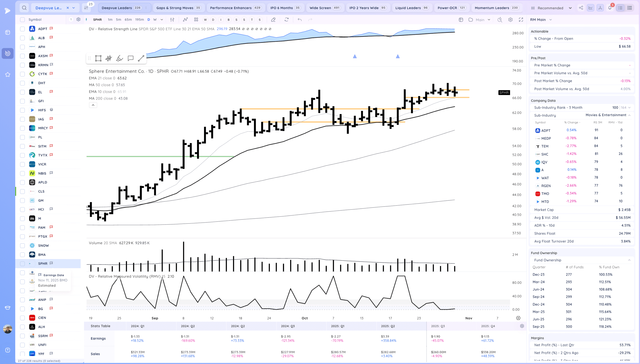Select the rectangle drawing tool
Screen dimensions: 640x364
(x=98, y=58)
